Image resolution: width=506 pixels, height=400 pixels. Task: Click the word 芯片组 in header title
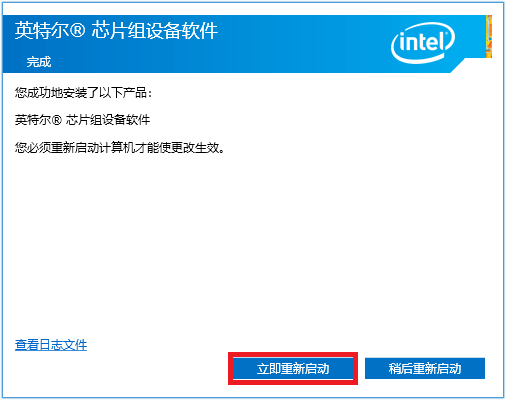click(x=118, y=31)
